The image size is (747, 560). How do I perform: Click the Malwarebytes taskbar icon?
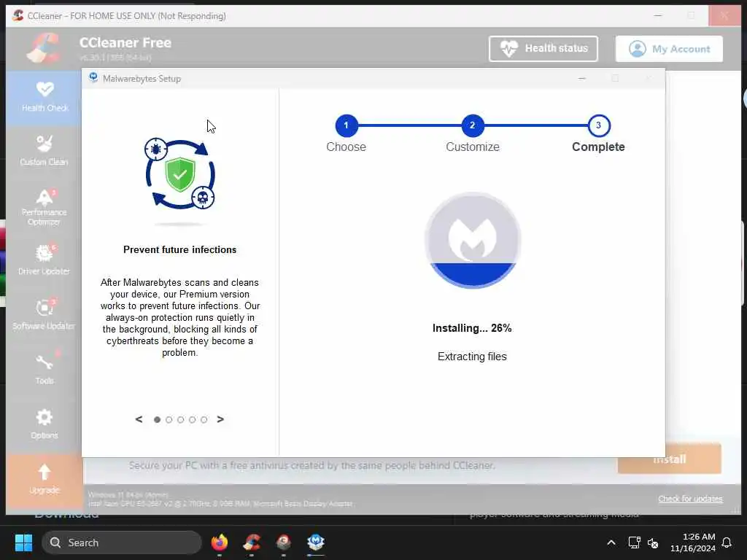(x=315, y=542)
